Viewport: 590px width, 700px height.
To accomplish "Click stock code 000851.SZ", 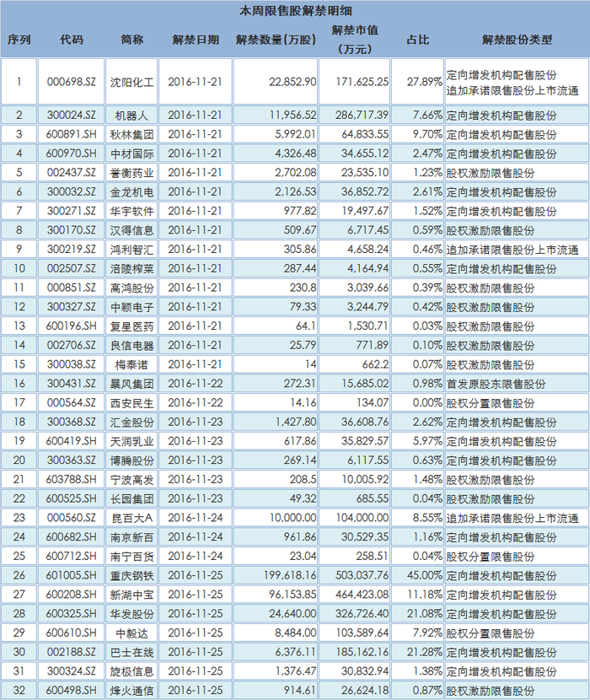I will [x=72, y=288].
